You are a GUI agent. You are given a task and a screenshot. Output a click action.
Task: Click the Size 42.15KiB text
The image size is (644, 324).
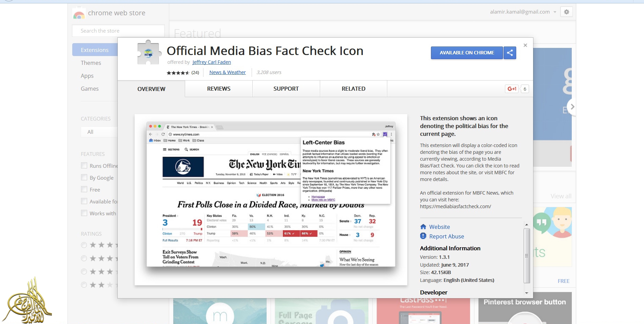point(435,272)
